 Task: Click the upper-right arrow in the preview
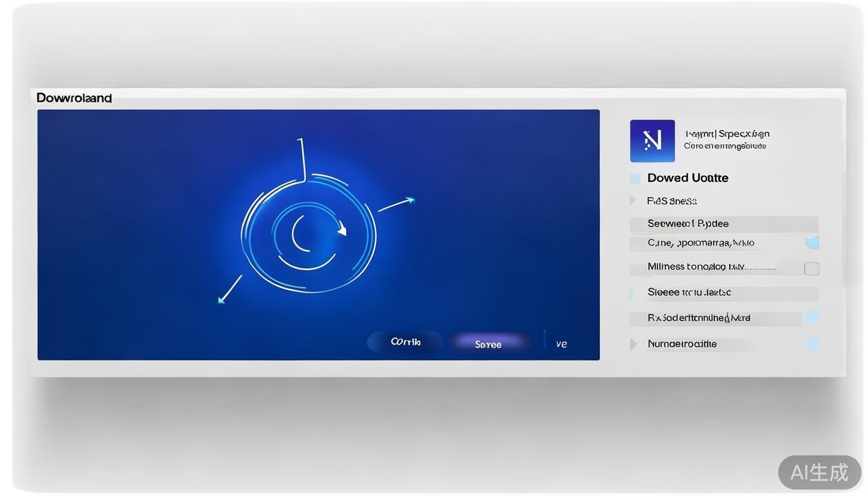[x=397, y=204]
